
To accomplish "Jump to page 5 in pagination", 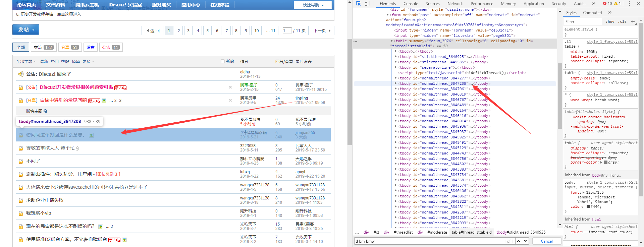I will (x=207, y=30).
